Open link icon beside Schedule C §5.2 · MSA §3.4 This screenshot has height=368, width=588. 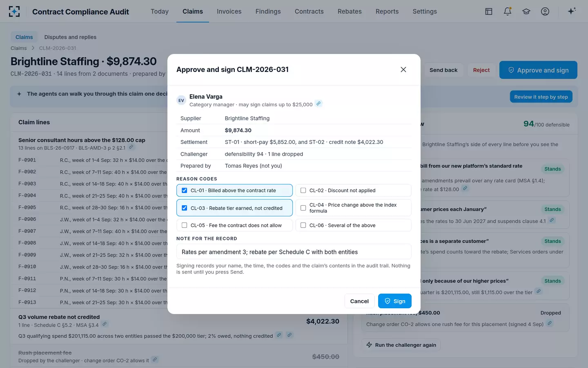(x=105, y=324)
